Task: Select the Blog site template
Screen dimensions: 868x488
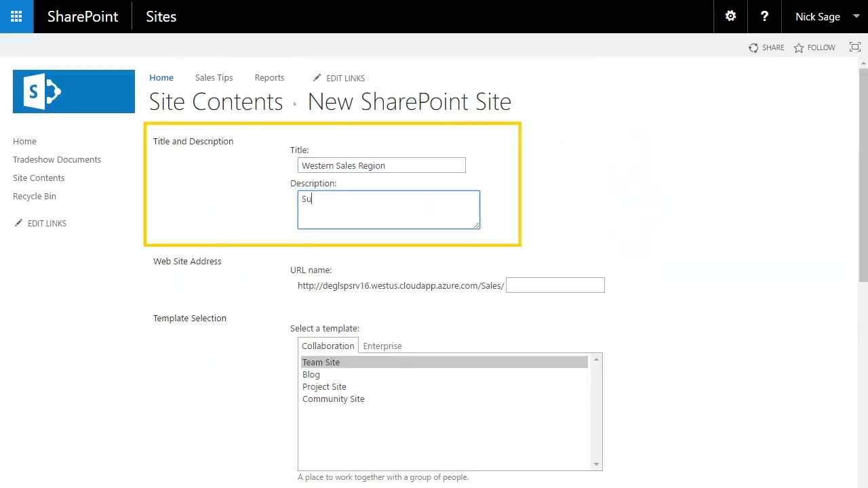Action: [311, 374]
